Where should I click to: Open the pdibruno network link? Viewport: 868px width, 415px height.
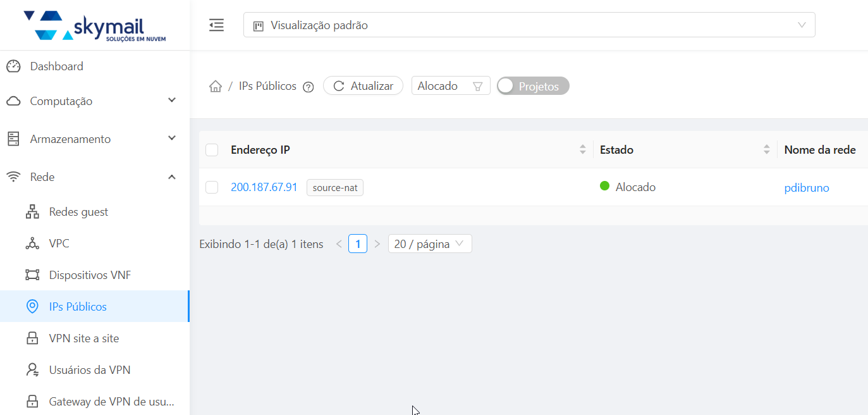click(806, 188)
